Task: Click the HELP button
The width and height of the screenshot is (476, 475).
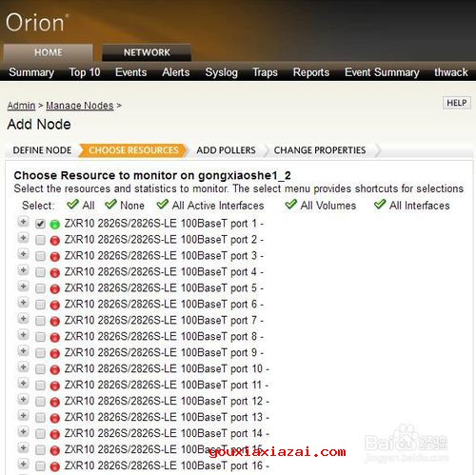Action: point(457,103)
